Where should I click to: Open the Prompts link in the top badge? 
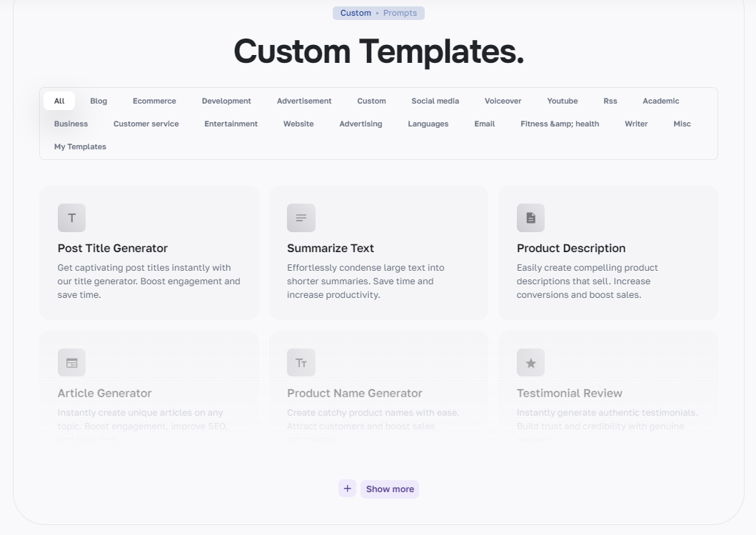coord(400,13)
